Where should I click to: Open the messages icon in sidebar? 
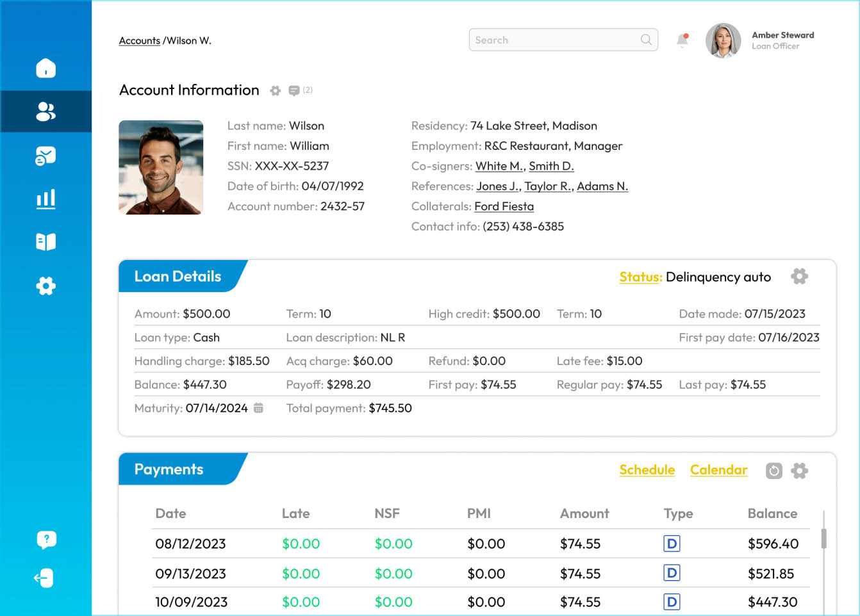[x=45, y=155]
